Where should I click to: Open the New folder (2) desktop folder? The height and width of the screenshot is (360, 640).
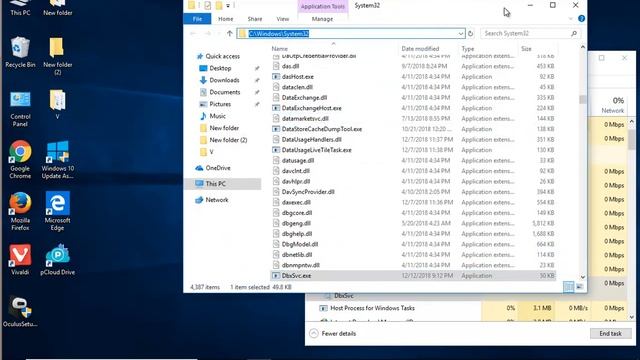58,56
